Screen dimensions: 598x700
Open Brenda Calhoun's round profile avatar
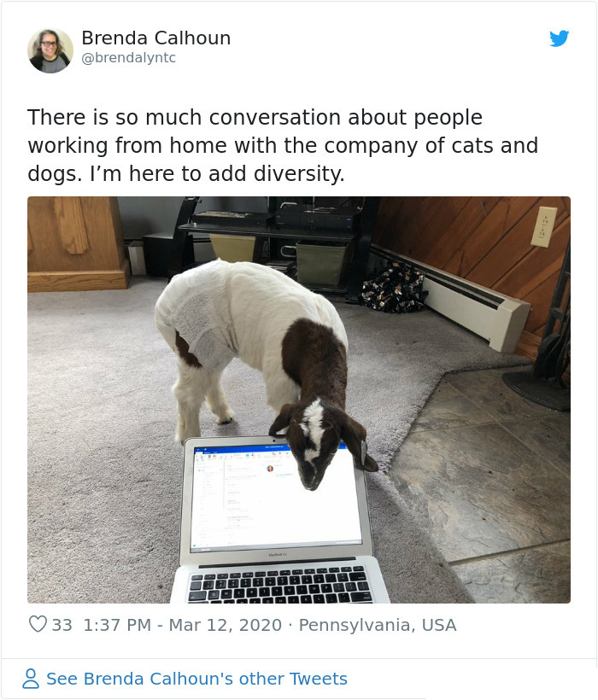tap(50, 50)
